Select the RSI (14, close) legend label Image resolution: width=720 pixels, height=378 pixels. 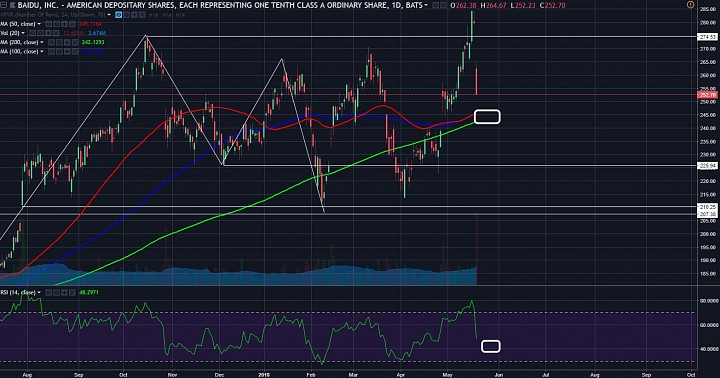(18, 293)
